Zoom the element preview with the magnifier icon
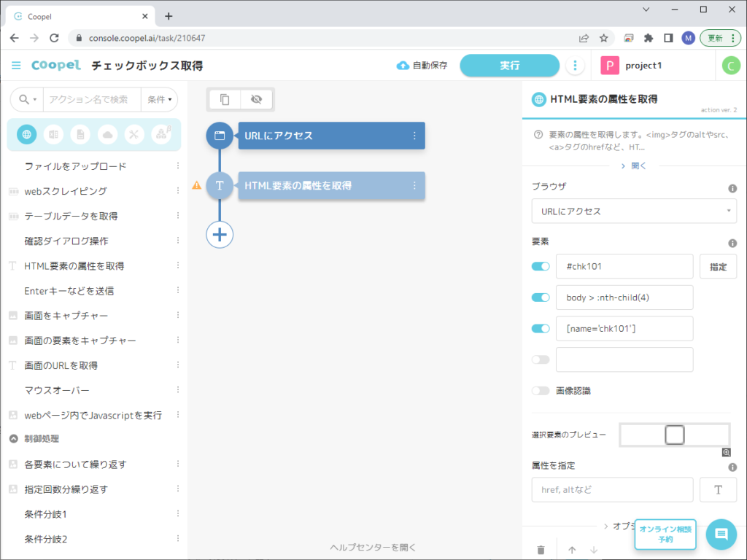747x560 pixels. [x=726, y=452]
